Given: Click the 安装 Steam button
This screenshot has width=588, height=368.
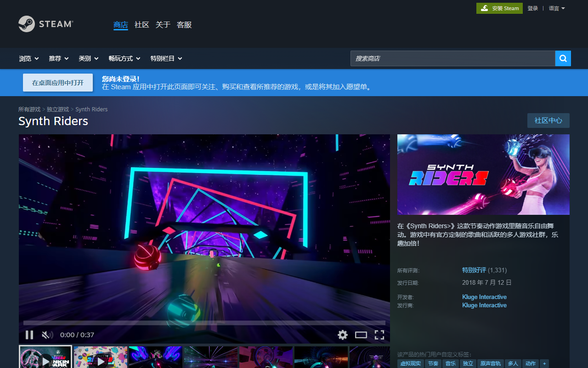Looking at the screenshot, I should coord(499,8).
